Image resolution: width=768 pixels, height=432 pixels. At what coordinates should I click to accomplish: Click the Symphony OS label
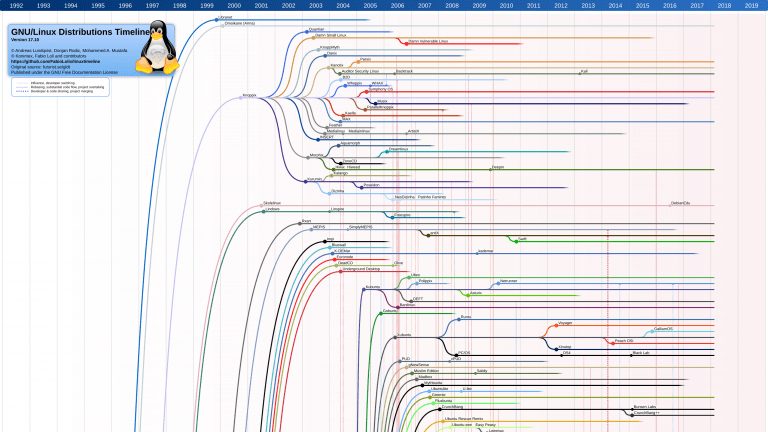tap(381, 89)
